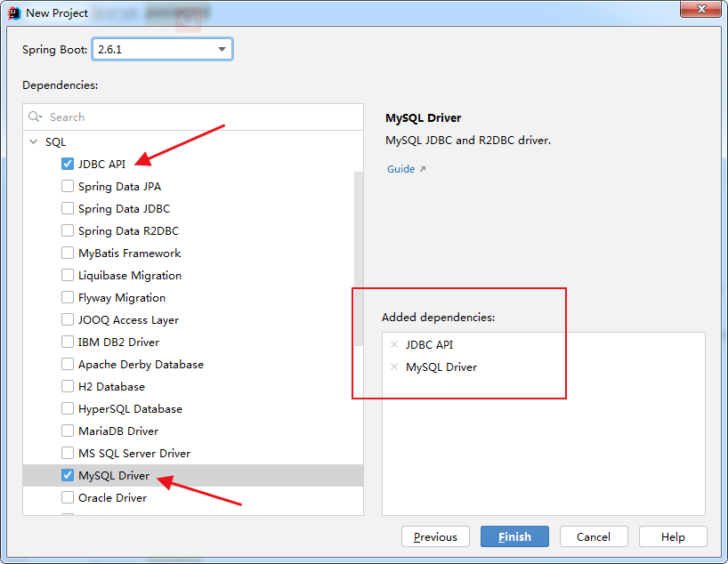This screenshot has width=728, height=564.
Task: Enable MyBatis Framework dependency
Action: pyautogui.click(x=68, y=253)
